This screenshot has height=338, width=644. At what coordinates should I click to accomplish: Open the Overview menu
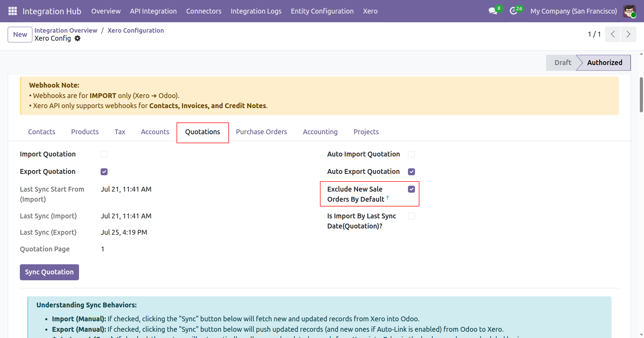[106, 11]
